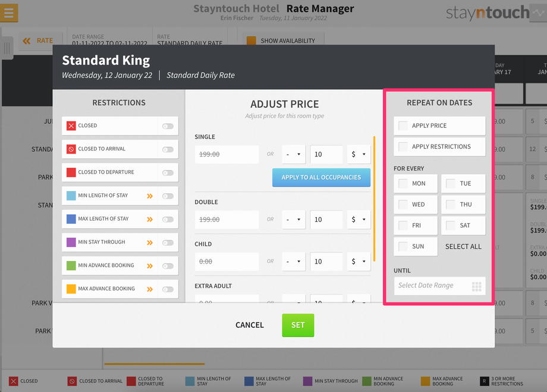Click the Standard Daily Rate selector in background
The height and width of the screenshot is (392, 547).
[190, 40]
